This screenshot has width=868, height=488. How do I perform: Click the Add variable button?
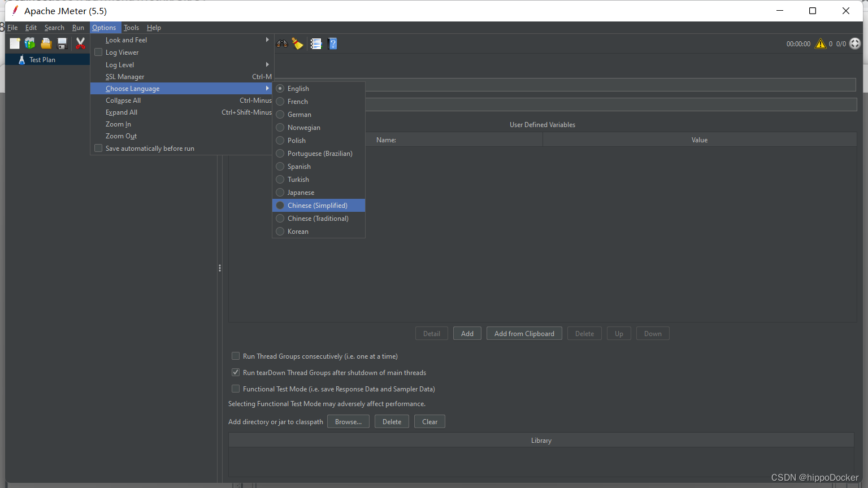[x=467, y=334]
